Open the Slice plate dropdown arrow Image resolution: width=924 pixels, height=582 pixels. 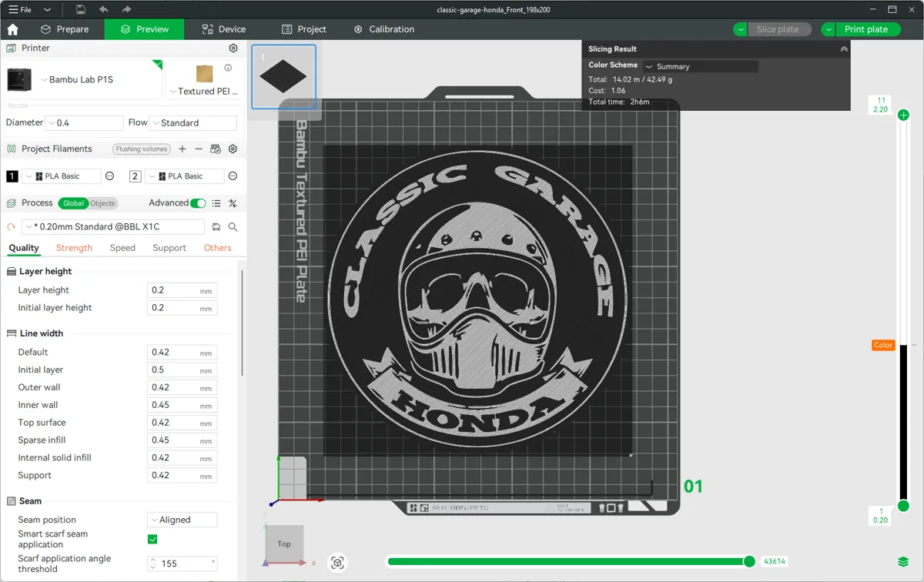pos(740,29)
